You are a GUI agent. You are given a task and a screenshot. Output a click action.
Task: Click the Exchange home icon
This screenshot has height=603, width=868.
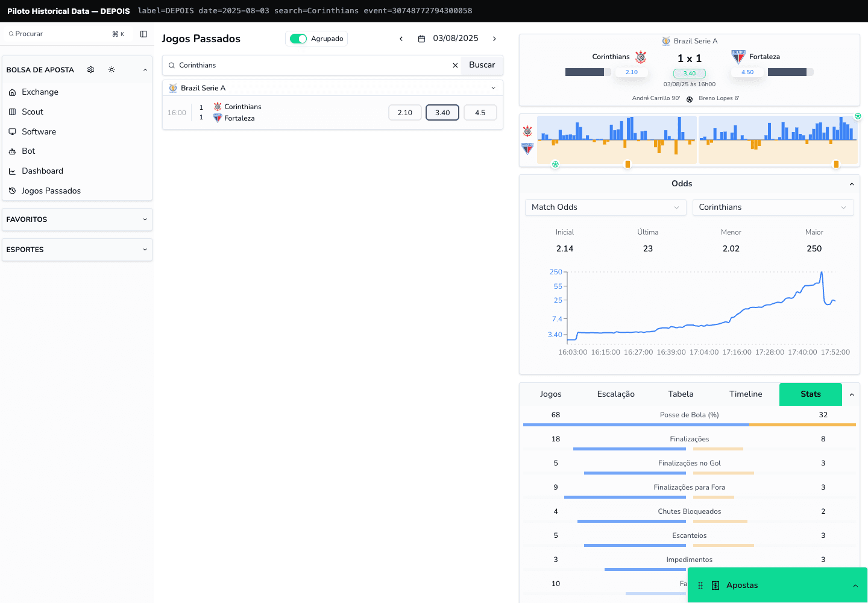12,92
